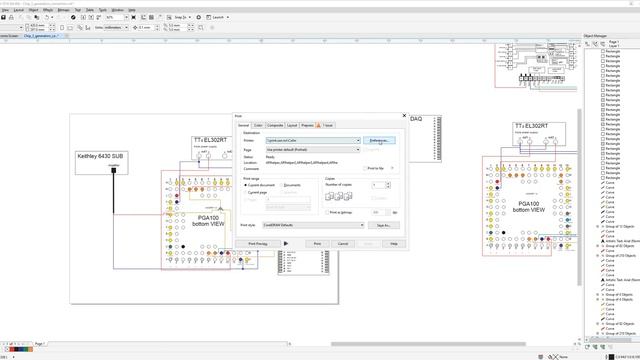640x360 pixels.
Task: Open the Printer dropdown list
Action: (x=313, y=140)
